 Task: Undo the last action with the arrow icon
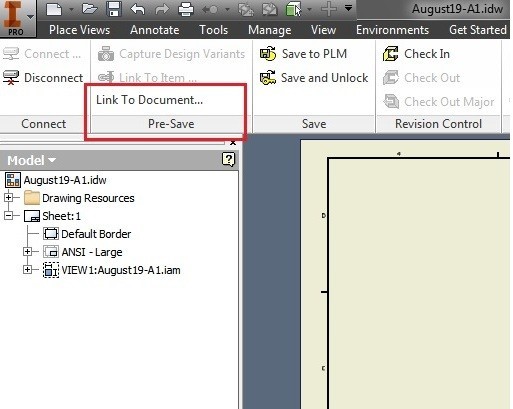pyautogui.click(x=137, y=9)
